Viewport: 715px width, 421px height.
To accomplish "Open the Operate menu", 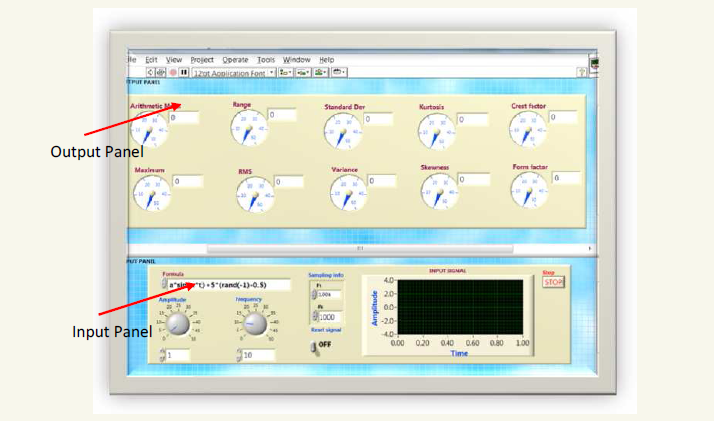I will [x=235, y=60].
